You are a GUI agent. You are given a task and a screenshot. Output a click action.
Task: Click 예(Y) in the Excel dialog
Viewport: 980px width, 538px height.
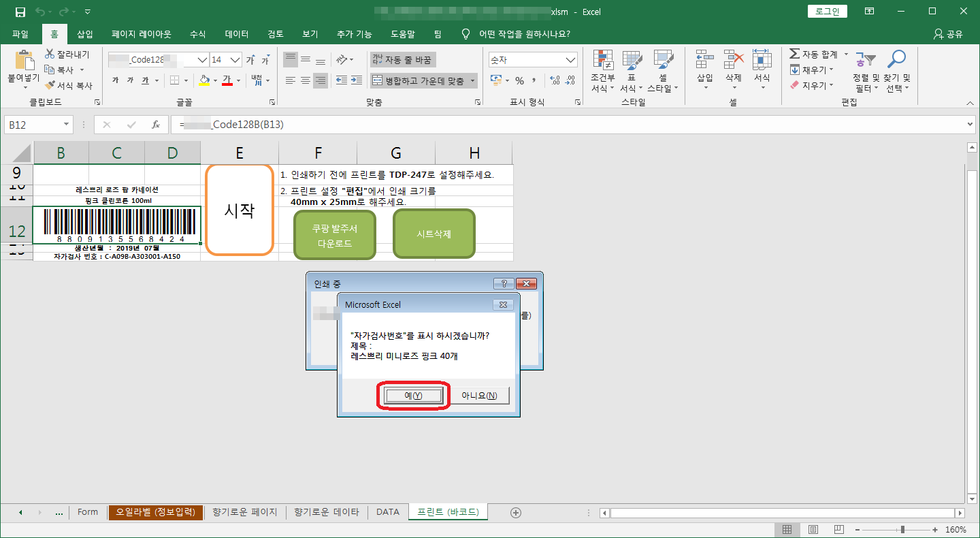pyautogui.click(x=413, y=396)
